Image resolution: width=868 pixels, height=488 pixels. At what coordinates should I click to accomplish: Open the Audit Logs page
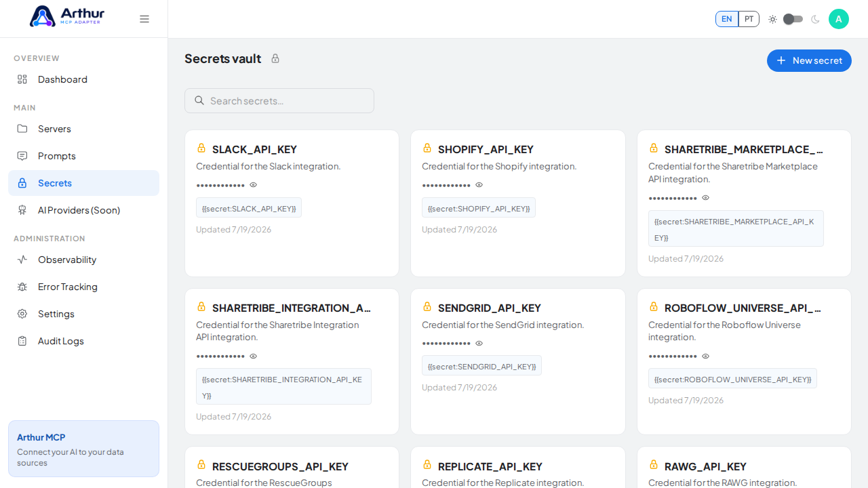[x=83, y=341]
